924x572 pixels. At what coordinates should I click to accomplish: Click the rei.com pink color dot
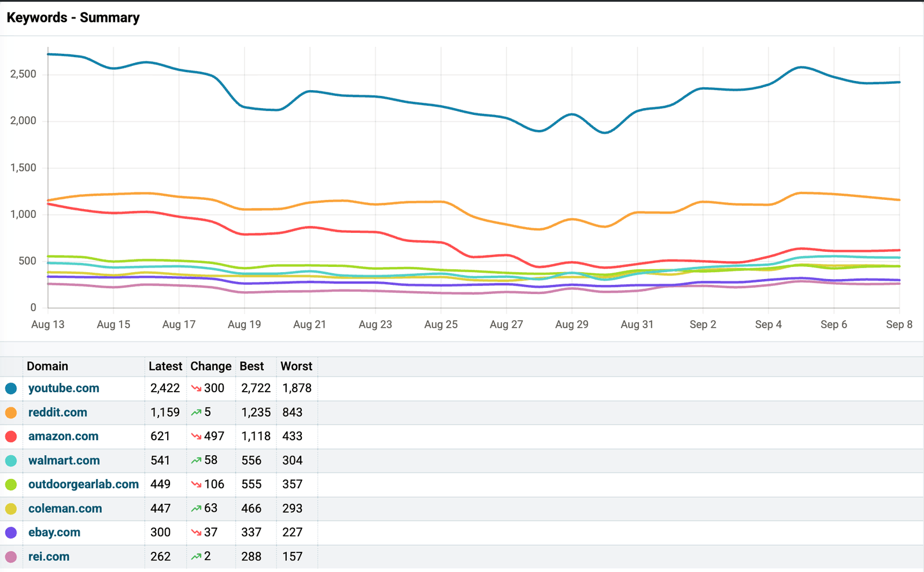coord(11,556)
